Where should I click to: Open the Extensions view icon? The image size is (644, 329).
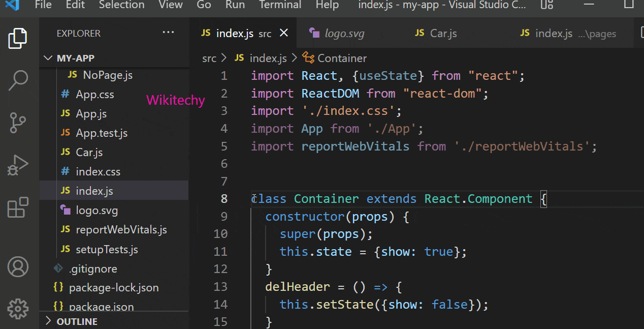pos(18,208)
